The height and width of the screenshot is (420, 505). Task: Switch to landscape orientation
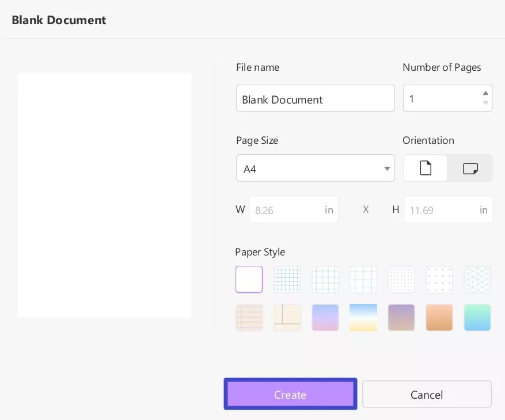pyautogui.click(x=470, y=168)
